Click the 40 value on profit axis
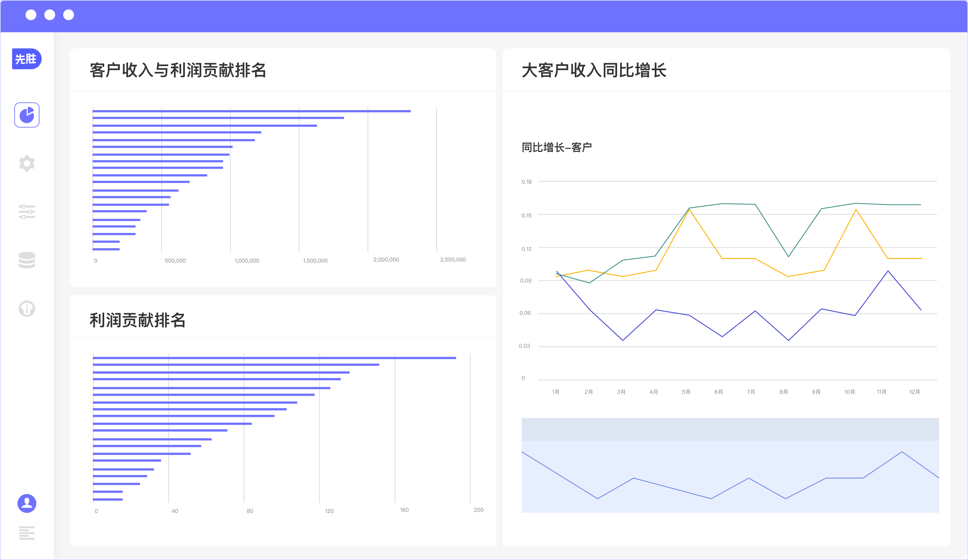Viewport: 968px width, 560px height. [175, 511]
